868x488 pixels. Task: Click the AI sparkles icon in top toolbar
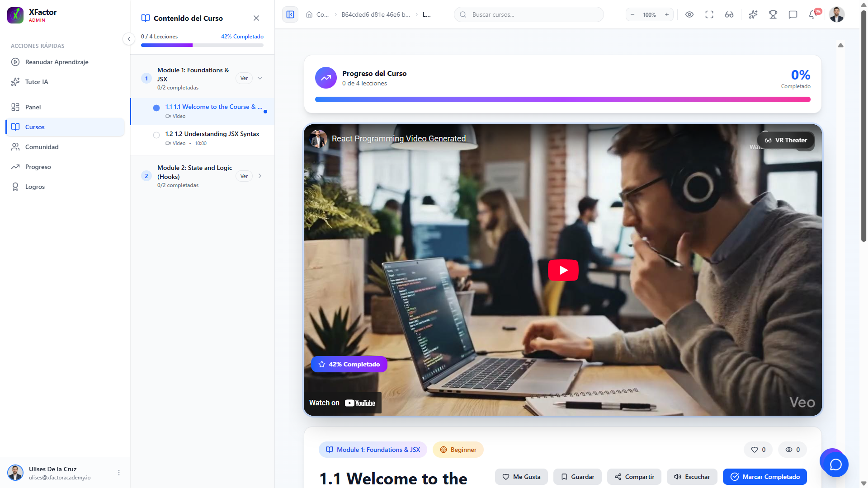(x=753, y=14)
